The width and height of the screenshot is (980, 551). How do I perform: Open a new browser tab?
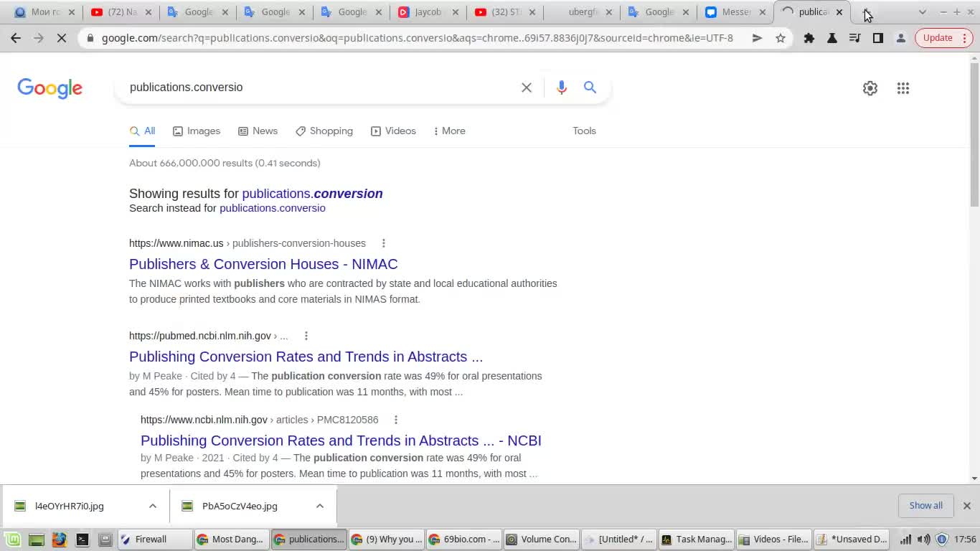click(867, 12)
